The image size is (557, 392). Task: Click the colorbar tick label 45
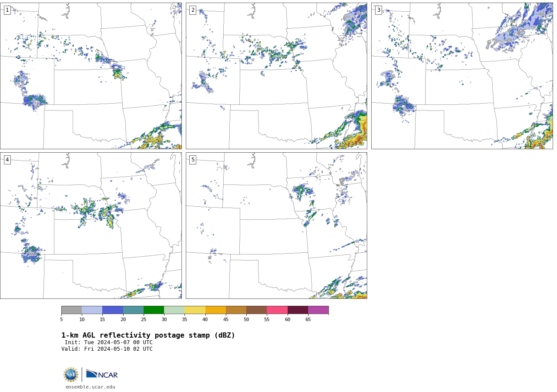tap(226, 319)
